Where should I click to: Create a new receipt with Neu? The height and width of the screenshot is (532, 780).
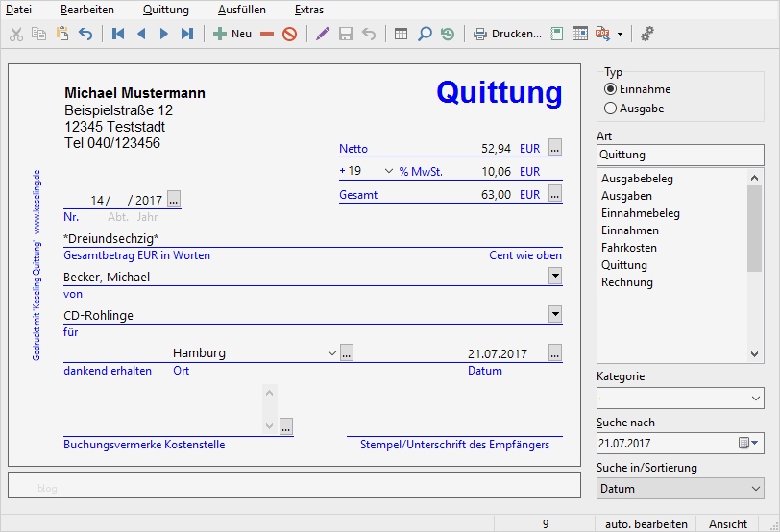(x=232, y=34)
